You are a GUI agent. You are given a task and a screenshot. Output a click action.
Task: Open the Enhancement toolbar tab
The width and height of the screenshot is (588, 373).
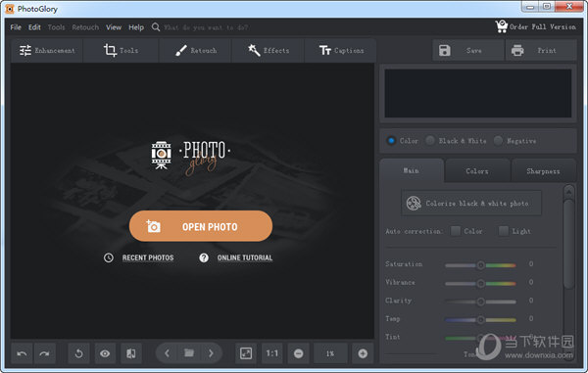[x=47, y=50]
